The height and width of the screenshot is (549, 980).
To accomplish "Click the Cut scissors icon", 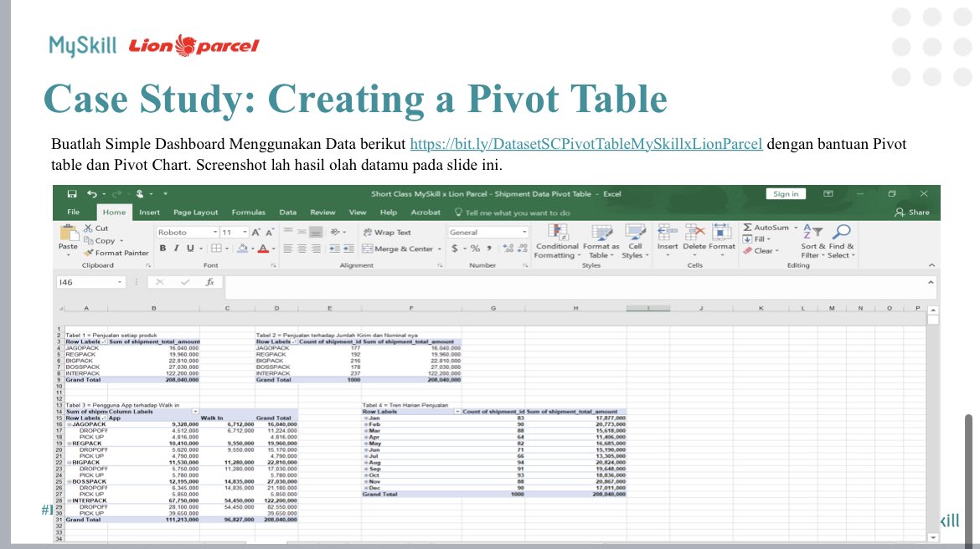I will point(88,228).
